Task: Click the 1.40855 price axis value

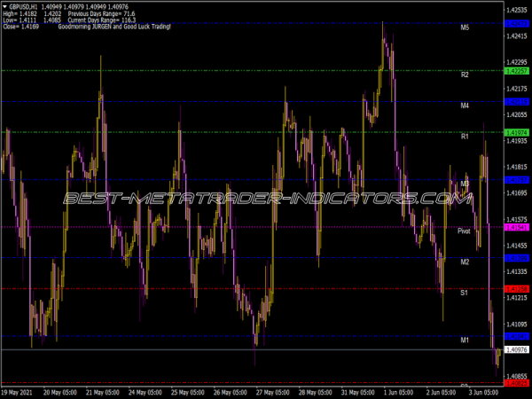Action: [x=517, y=376]
